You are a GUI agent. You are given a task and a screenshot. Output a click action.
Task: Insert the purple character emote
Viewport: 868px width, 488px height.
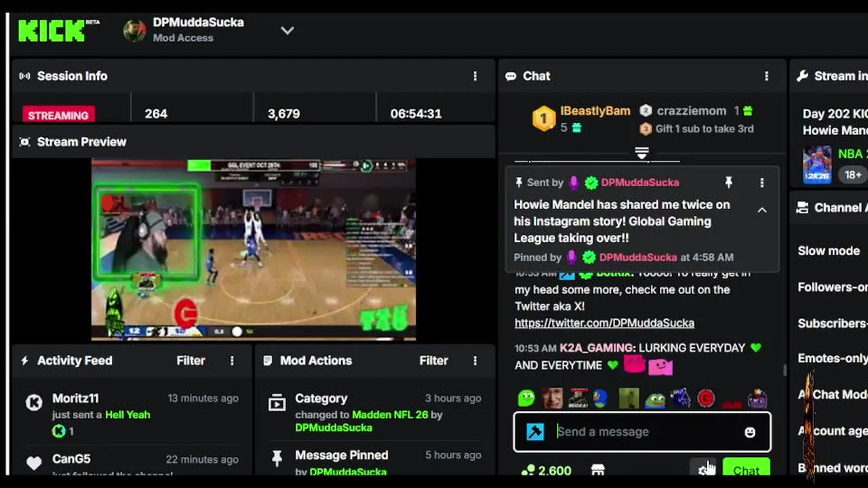(x=757, y=399)
